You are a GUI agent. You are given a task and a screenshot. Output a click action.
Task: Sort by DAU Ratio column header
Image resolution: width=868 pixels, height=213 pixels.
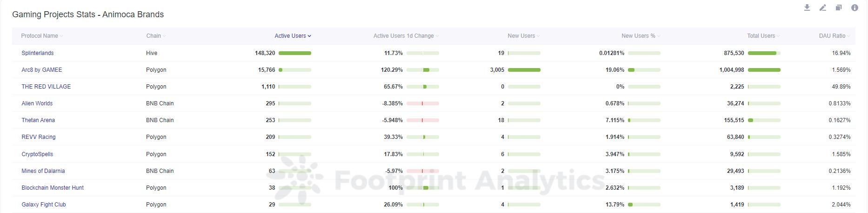pyautogui.click(x=832, y=36)
